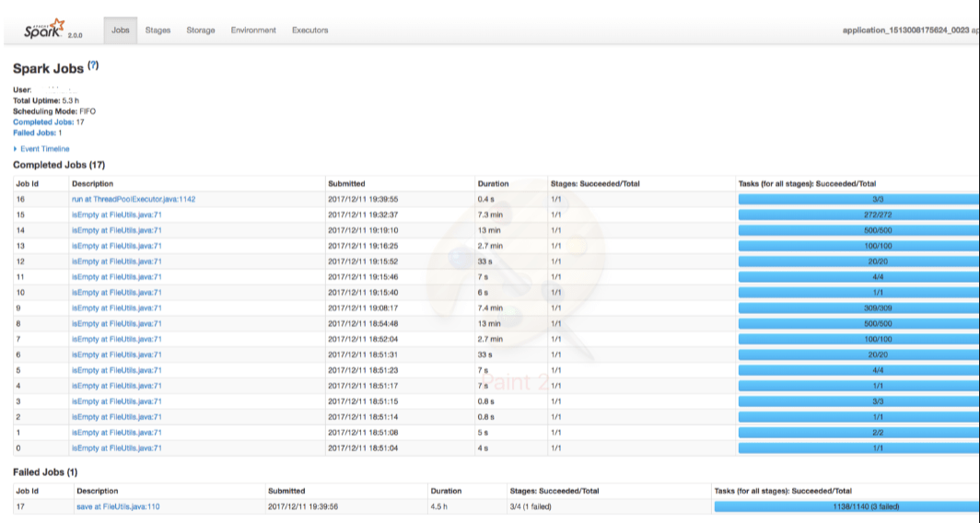Screen dimensions: 980x523
Task: Open isEmpty at FileUtils.java:71 for job 15
Action: click(117, 215)
